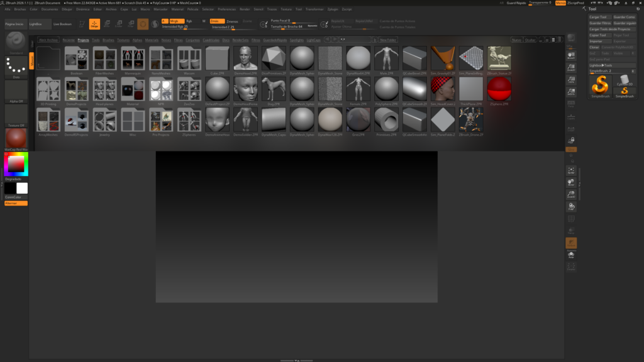Click the Clonar button in Tool palette
Viewport: 644px width, 362px height.
point(594,47)
